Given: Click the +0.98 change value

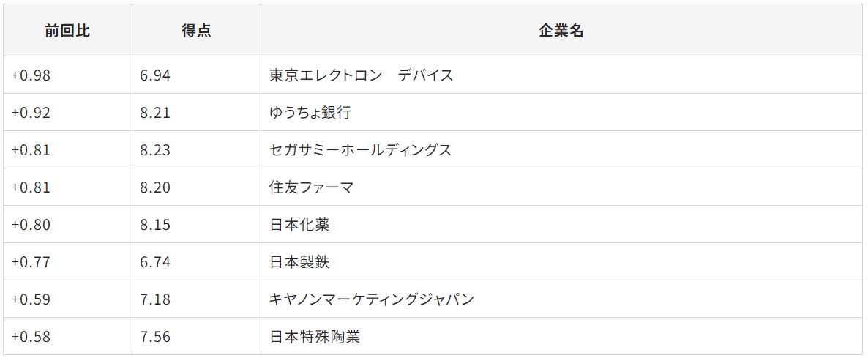Looking at the screenshot, I should pyautogui.click(x=31, y=75).
